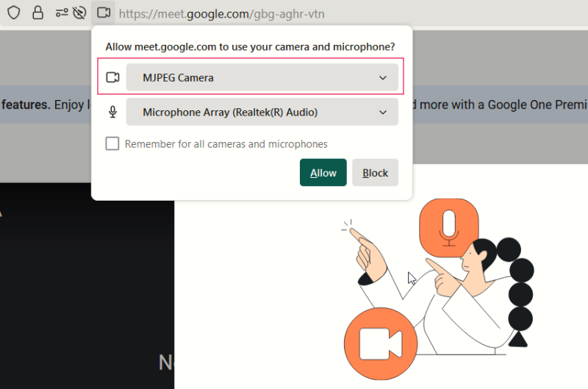The width and height of the screenshot is (588, 389).
Task: Open site security padlock info
Action: [37, 13]
